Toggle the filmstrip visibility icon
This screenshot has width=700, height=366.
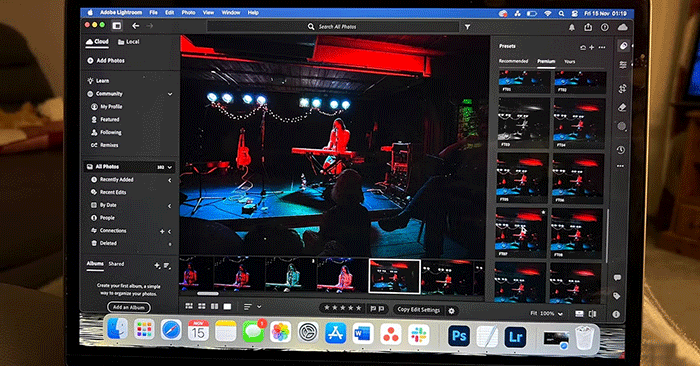tap(579, 314)
